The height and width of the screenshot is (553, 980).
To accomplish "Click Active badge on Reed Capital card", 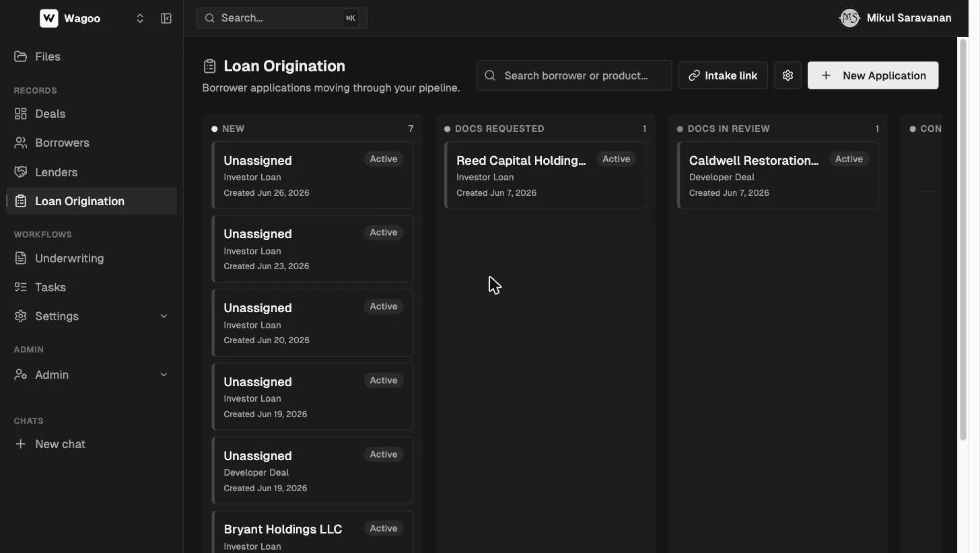I will 616,159.
